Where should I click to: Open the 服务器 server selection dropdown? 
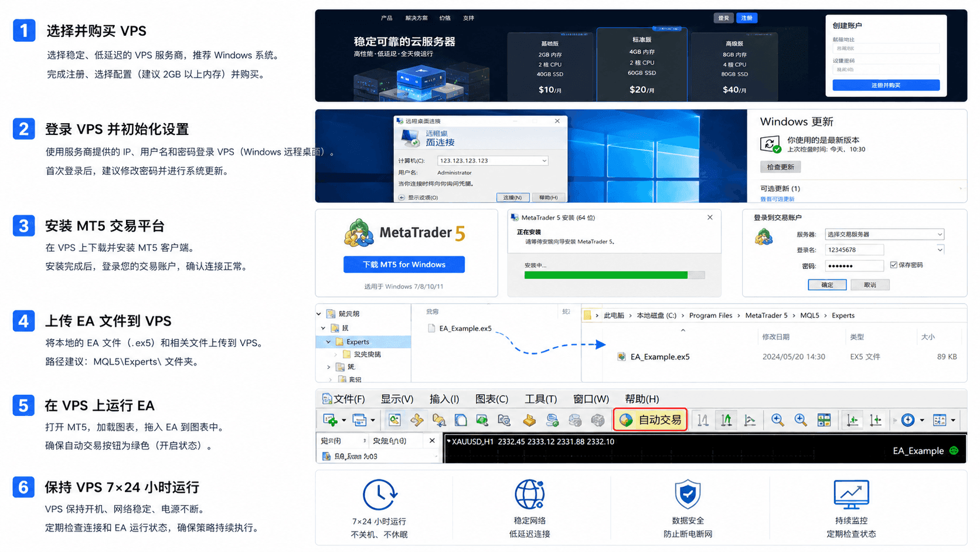(884, 234)
